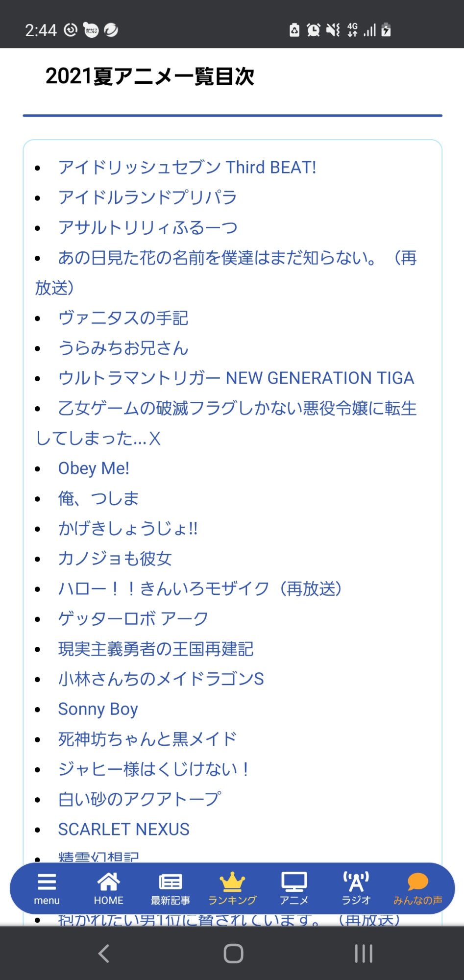The height and width of the screenshot is (980, 464).
Task: Tap the Android home button
Action: coord(233,954)
